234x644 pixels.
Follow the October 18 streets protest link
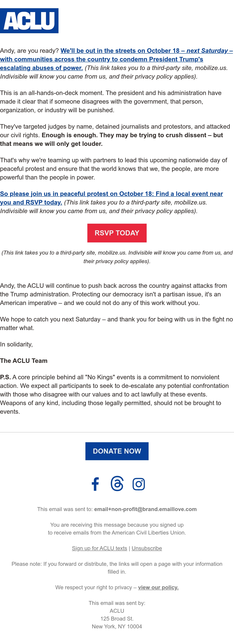pos(116,59)
